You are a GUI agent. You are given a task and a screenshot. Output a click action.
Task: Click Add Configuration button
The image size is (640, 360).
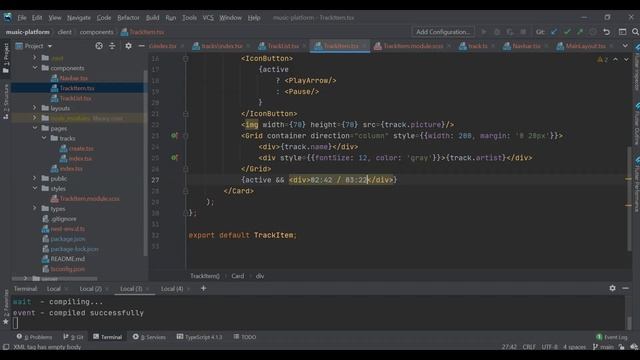tap(443, 32)
